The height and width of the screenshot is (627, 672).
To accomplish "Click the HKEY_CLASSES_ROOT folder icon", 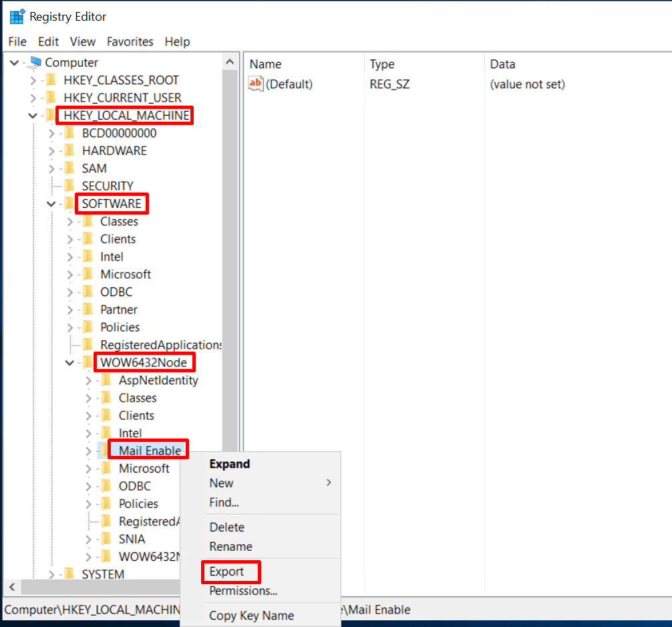I will pyautogui.click(x=51, y=80).
